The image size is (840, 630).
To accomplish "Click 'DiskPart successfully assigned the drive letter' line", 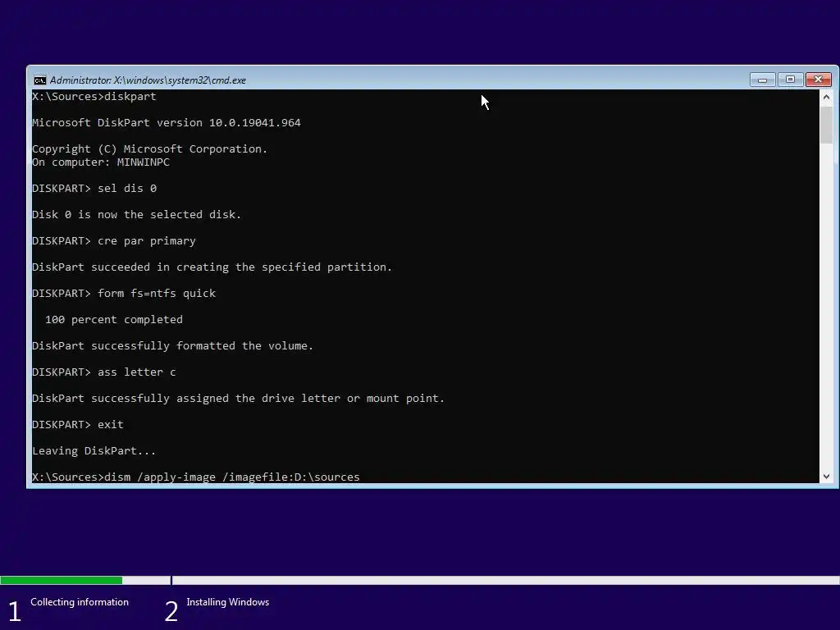I will pyautogui.click(x=239, y=399).
